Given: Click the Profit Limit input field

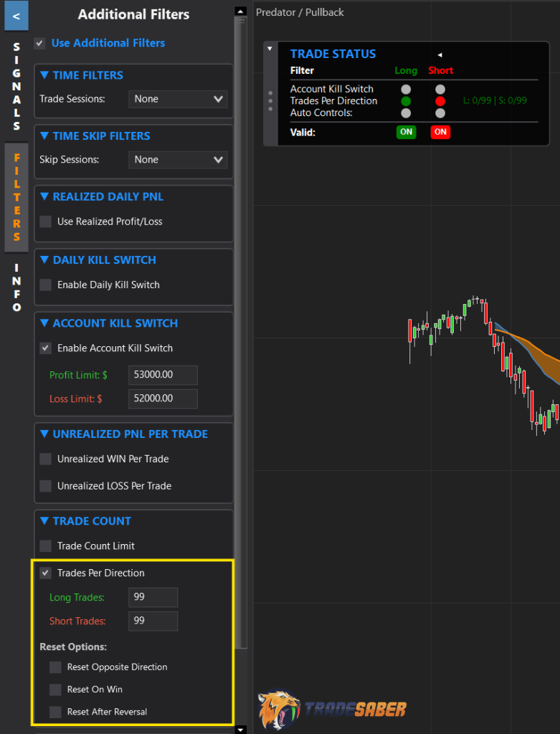Looking at the screenshot, I should [163, 375].
